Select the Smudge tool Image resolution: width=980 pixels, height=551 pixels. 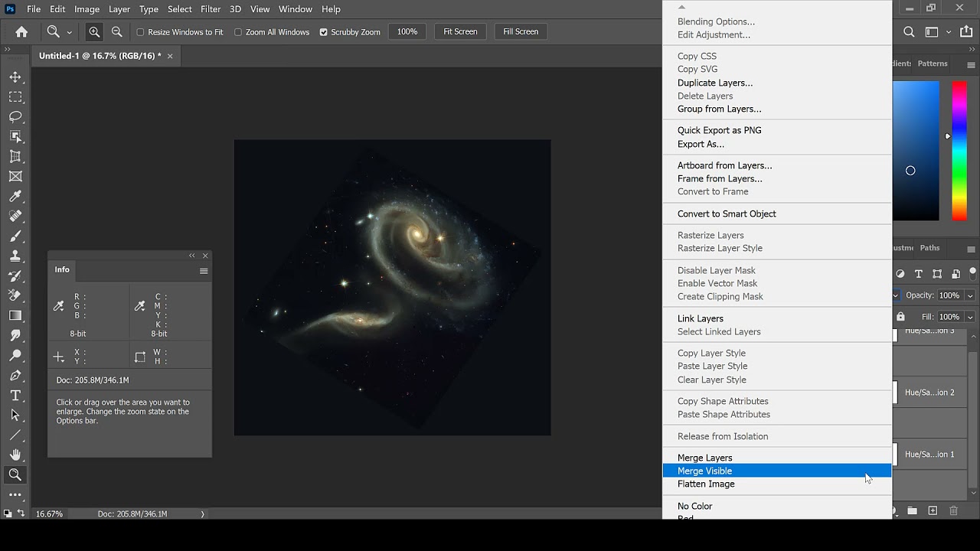[15, 335]
